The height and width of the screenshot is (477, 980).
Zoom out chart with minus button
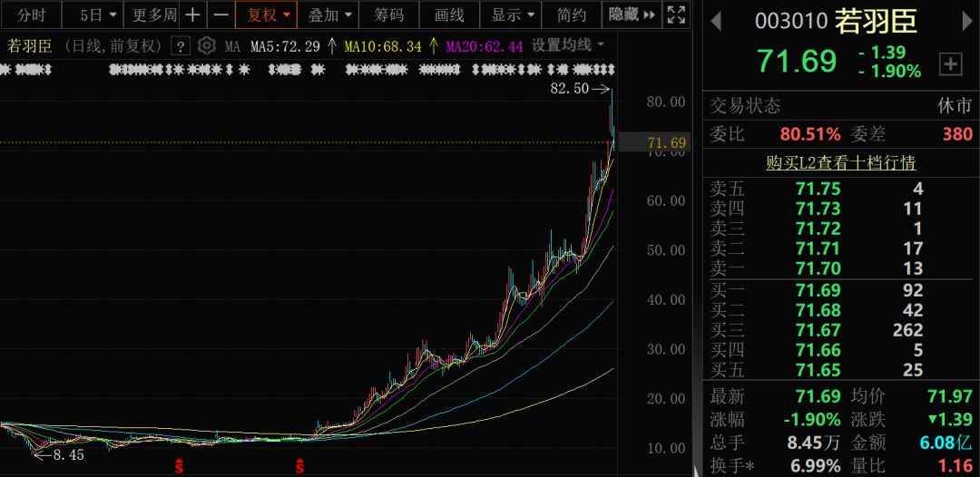(221, 15)
